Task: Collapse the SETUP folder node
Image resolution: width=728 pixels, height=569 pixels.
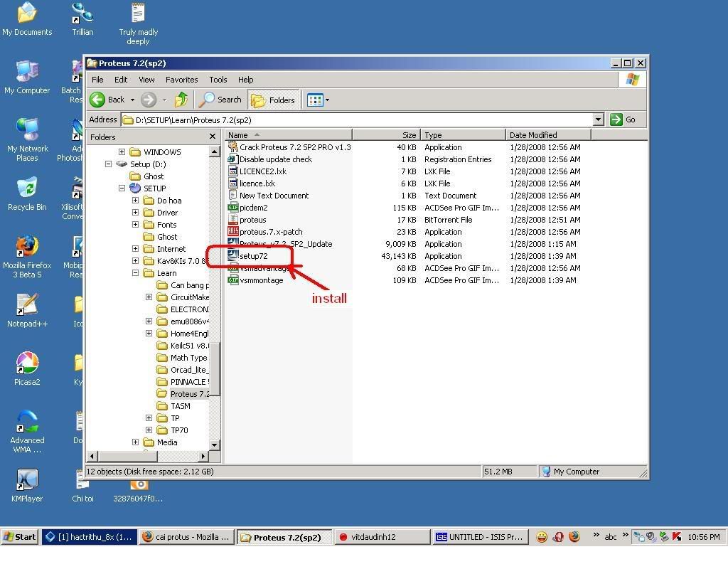Action: (122, 188)
